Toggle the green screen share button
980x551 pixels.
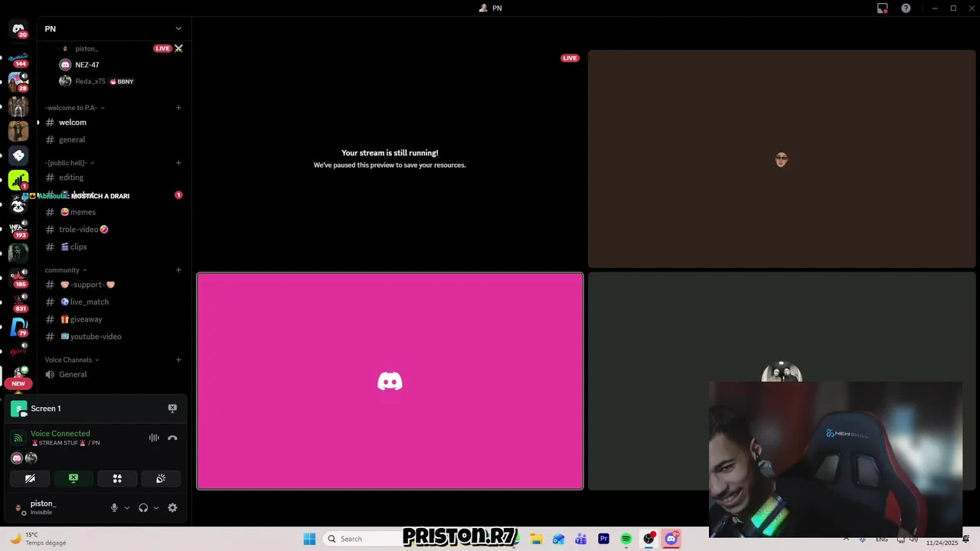point(73,478)
